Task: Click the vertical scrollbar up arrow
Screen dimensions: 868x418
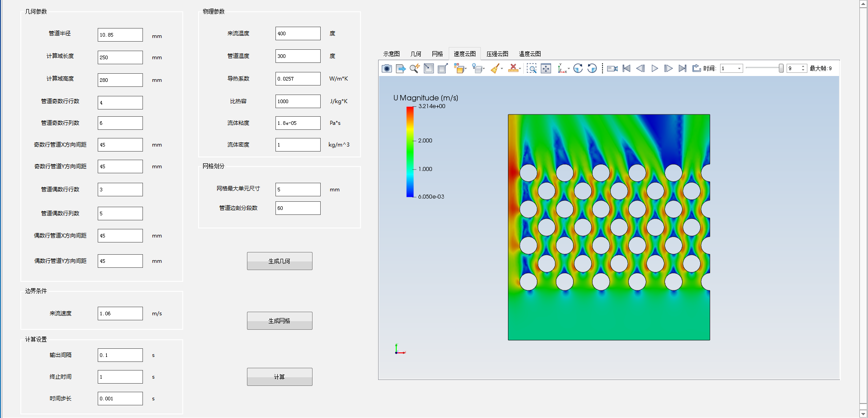Action: point(863,4)
